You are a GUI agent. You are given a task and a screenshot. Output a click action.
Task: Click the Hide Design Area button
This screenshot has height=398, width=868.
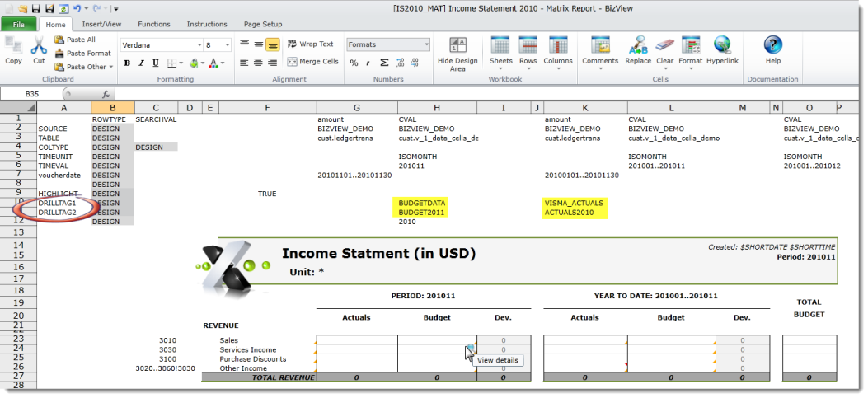(457, 54)
